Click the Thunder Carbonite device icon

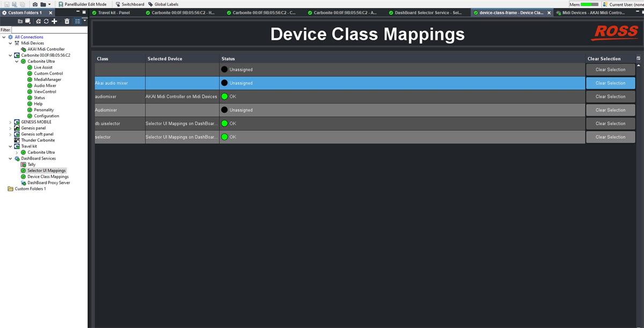coord(17,140)
